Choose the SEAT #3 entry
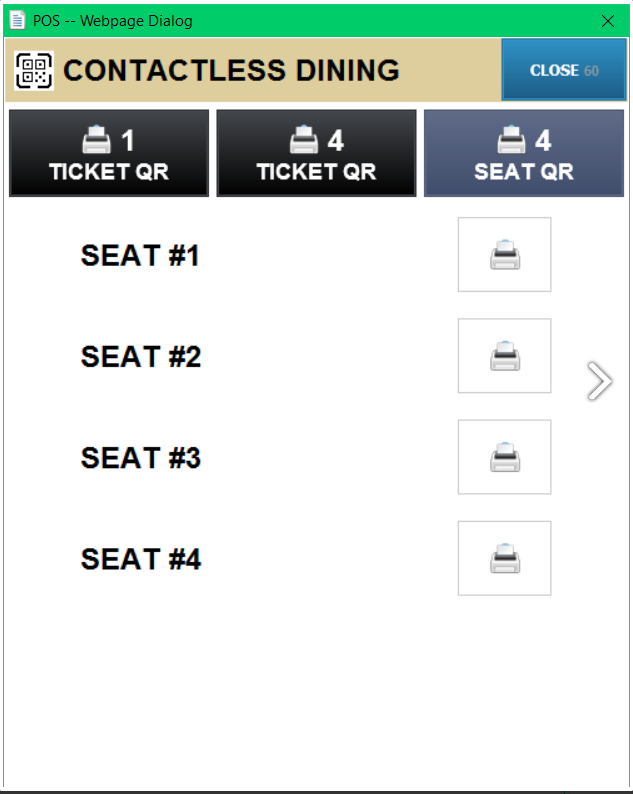Viewport: 633px width, 794px height. tap(140, 458)
